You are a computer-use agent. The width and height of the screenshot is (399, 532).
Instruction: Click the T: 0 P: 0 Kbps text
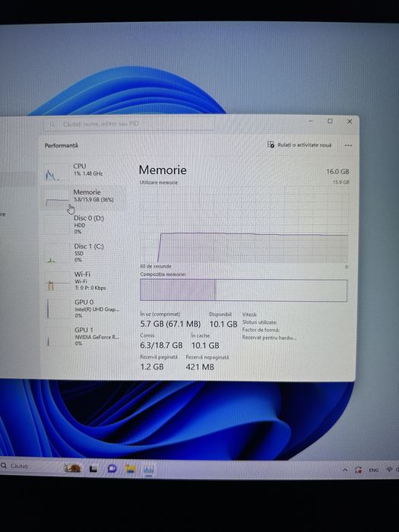tap(90, 288)
